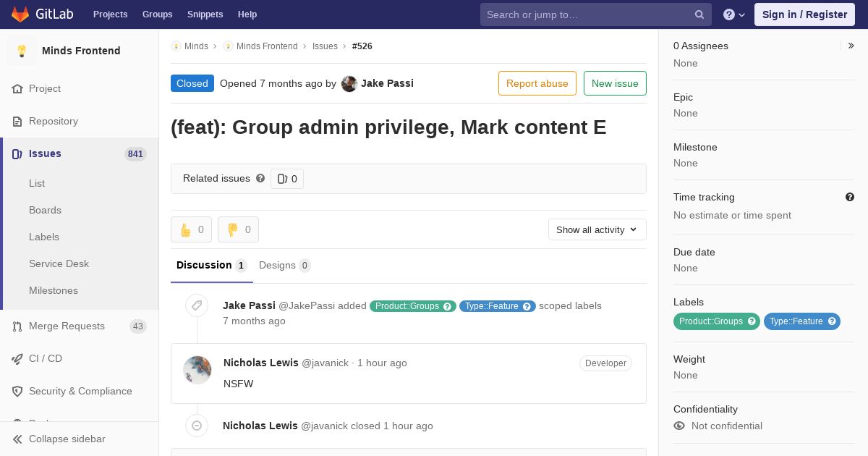The width and height of the screenshot is (868, 456).
Task: Open the Show all activity dropdown
Action: 597,229
